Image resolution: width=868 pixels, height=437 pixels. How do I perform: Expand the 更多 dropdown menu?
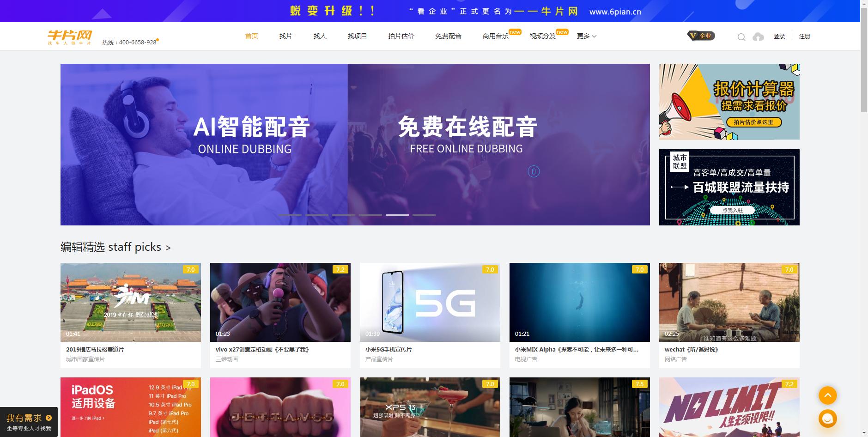tap(587, 36)
